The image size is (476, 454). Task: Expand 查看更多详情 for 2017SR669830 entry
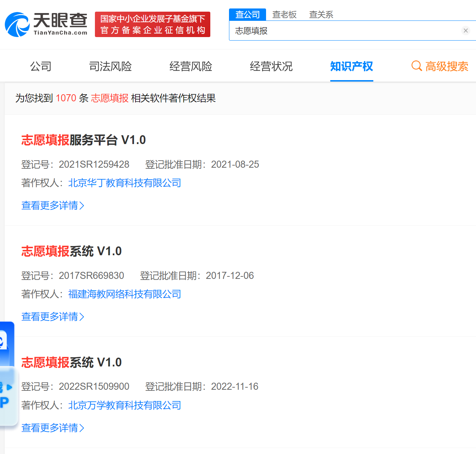pos(53,317)
